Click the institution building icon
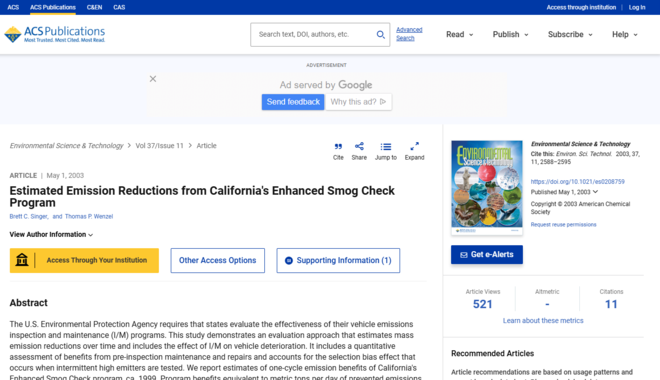The width and height of the screenshot is (660, 380). pyautogui.click(x=22, y=260)
